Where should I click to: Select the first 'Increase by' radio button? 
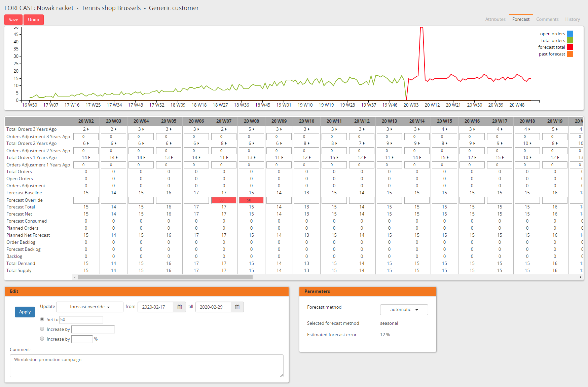[x=42, y=329]
